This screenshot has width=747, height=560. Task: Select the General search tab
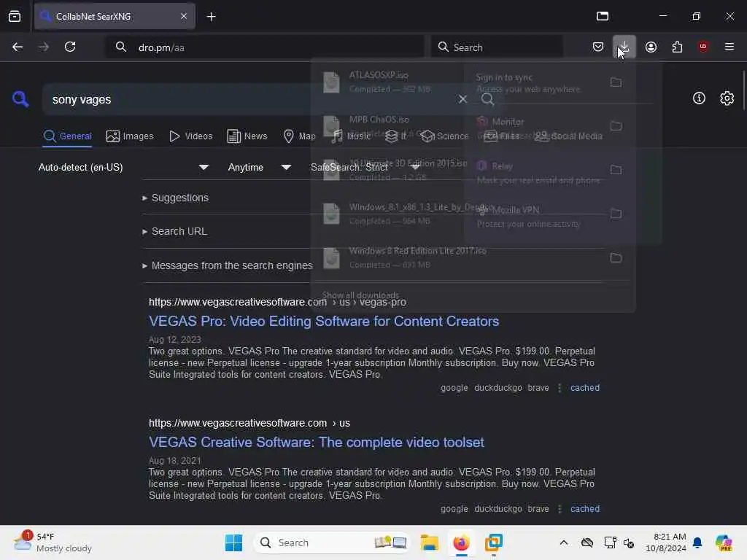point(67,136)
